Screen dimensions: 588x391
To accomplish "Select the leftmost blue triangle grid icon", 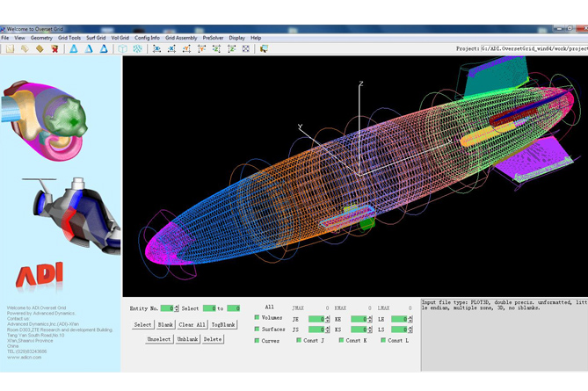I will point(74,49).
